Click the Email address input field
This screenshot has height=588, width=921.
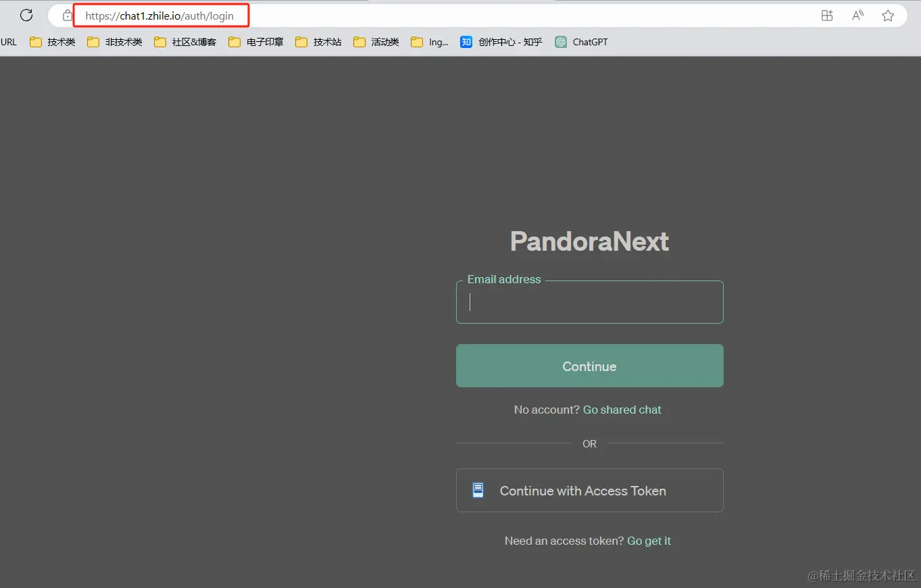[590, 302]
